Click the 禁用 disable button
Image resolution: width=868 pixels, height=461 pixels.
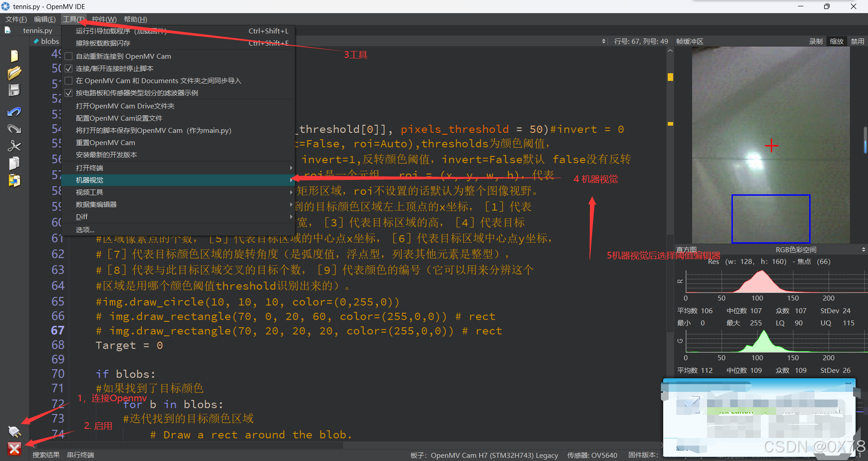tap(857, 41)
